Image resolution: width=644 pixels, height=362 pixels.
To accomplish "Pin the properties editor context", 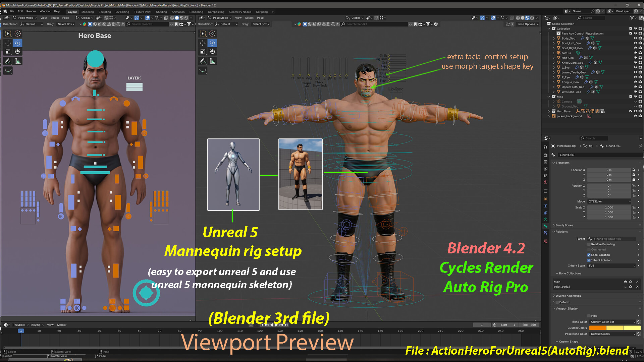I will [x=640, y=146].
